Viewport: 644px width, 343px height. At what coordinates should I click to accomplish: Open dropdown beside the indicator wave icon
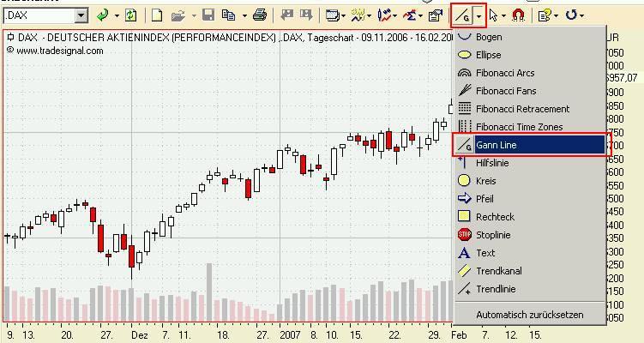click(370, 16)
